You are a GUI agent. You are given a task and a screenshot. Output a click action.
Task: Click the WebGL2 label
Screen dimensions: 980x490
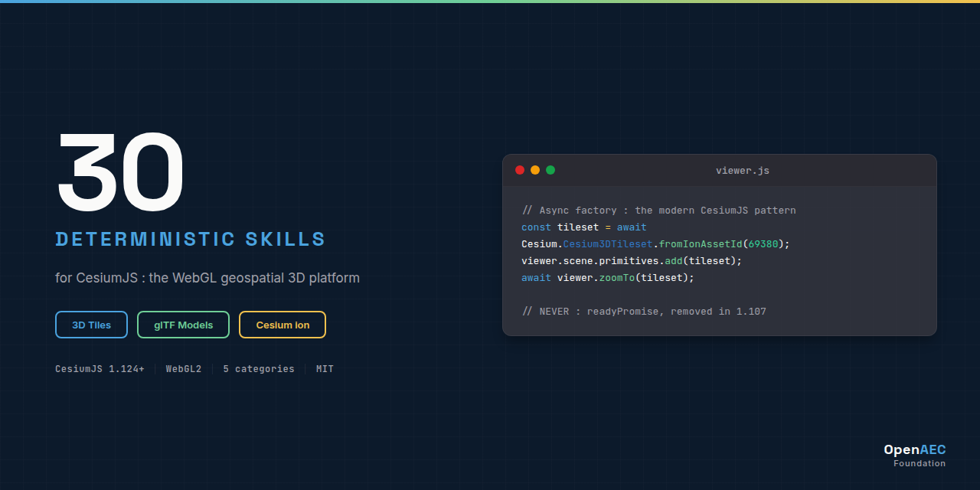coord(184,369)
